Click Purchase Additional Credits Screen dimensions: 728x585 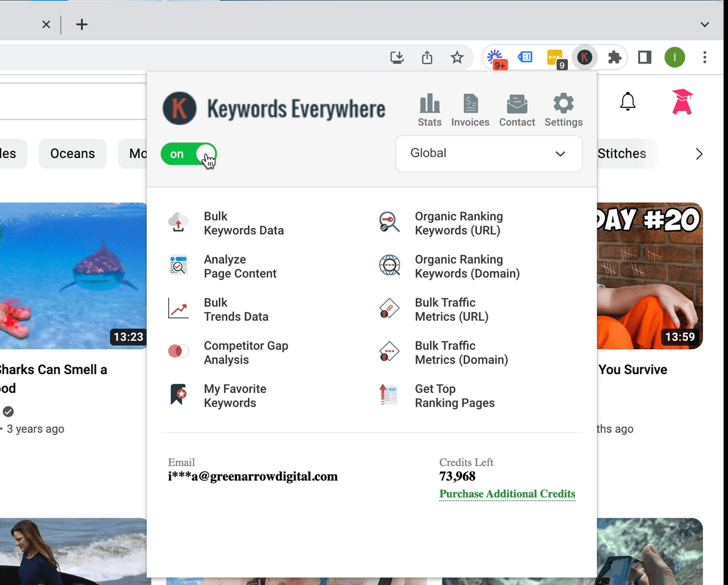point(507,494)
